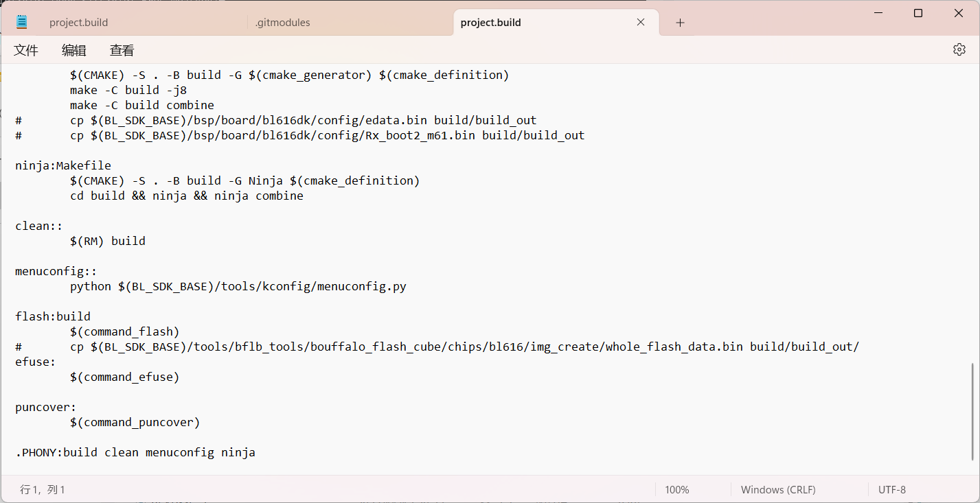980x503 pixels.
Task: Click the 'ninja:Makefile' target line
Action: (x=63, y=165)
